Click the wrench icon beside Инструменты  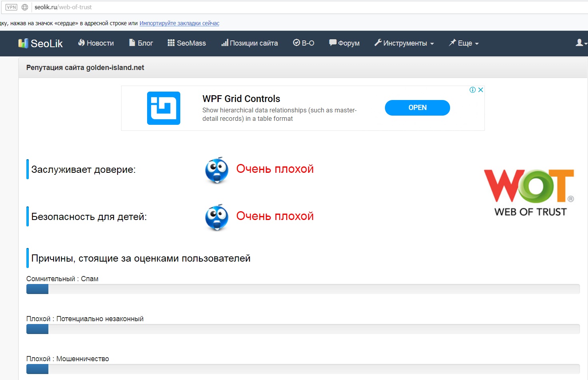378,42
